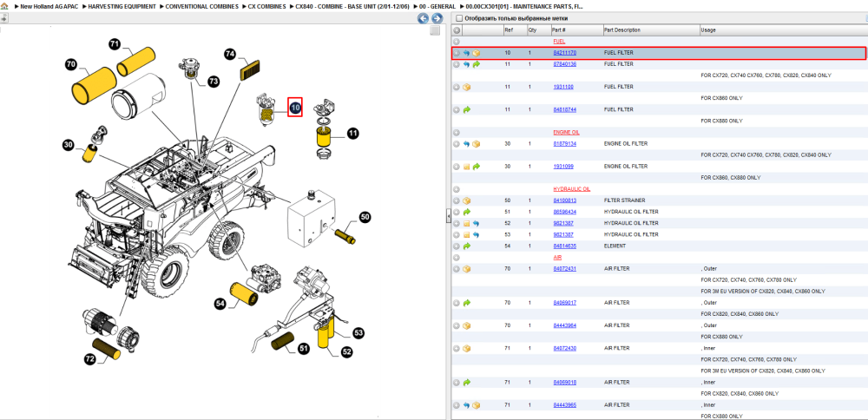Click the green arrow icon for part 86596434
Screen dimensions: 868x420
467,212
